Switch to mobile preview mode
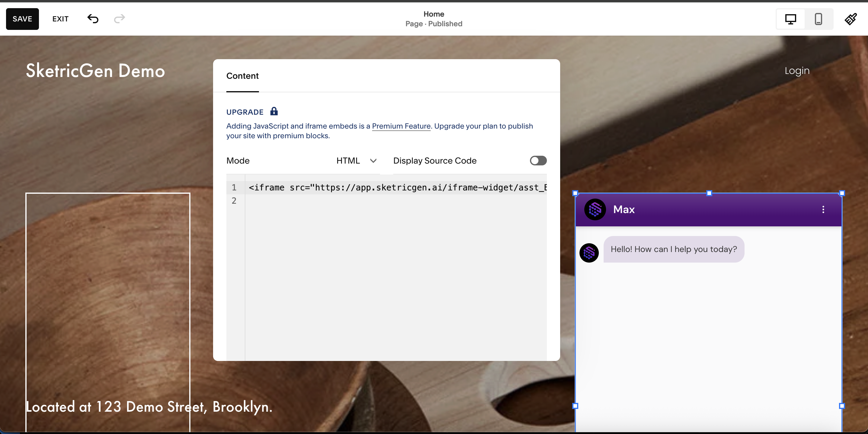The image size is (868, 434). [x=819, y=19]
